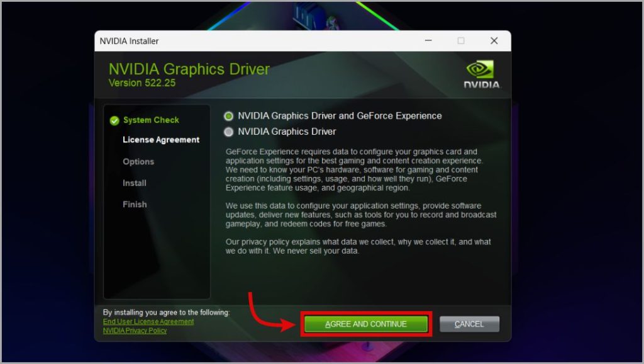Select the System Check step
The height and width of the screenshot is (364, 644).
coord(151,120)
